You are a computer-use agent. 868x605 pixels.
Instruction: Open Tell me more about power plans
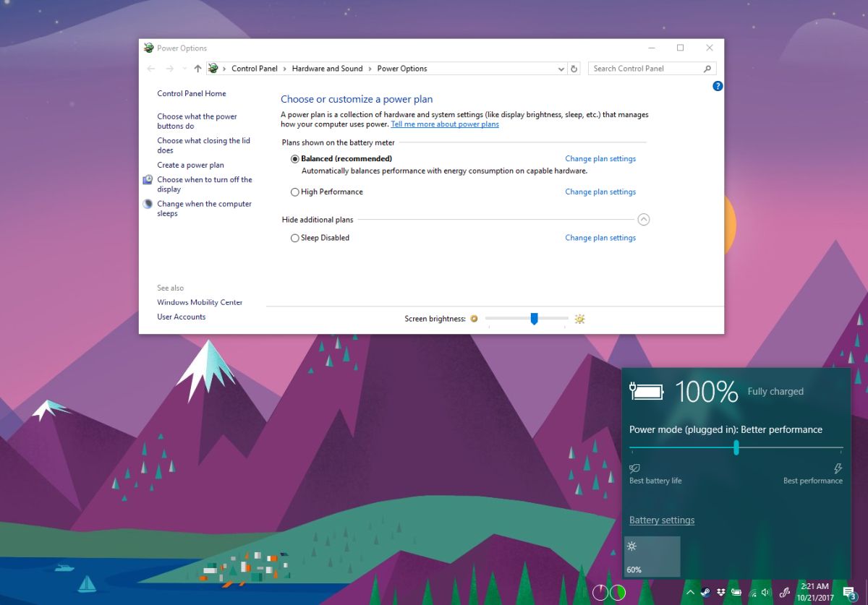445,124
